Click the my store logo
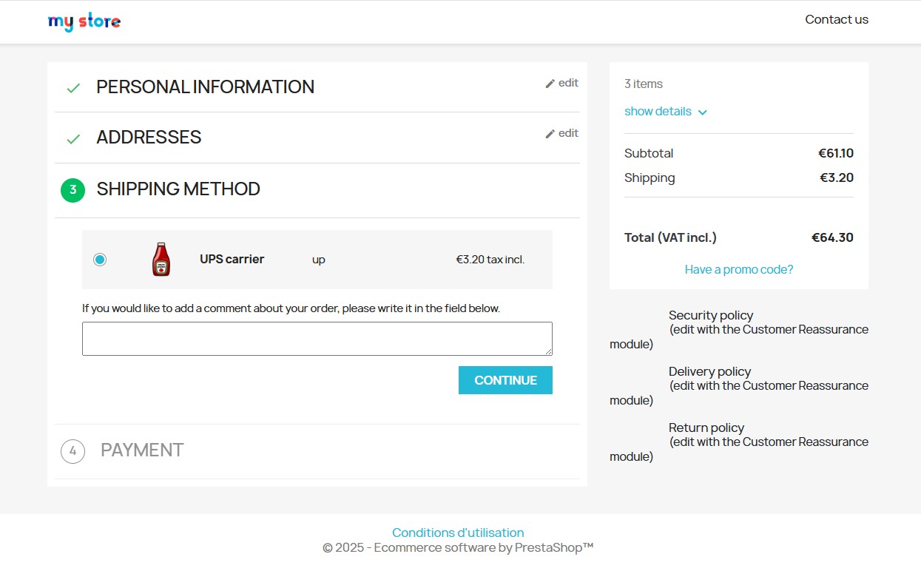Image resolution: width=921 pixels, height=588 pixels. coord(84,21)
